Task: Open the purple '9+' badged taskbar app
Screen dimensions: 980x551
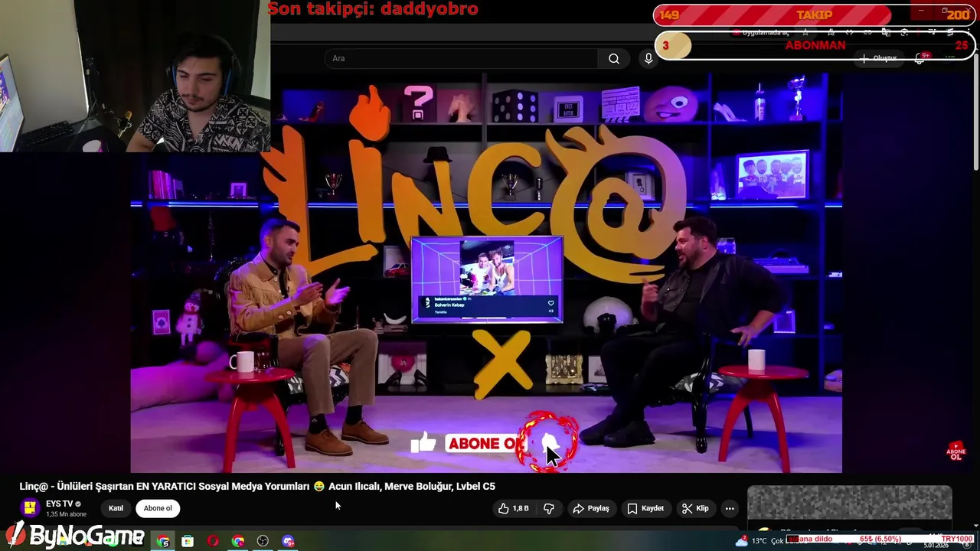Action: (288, 541)
